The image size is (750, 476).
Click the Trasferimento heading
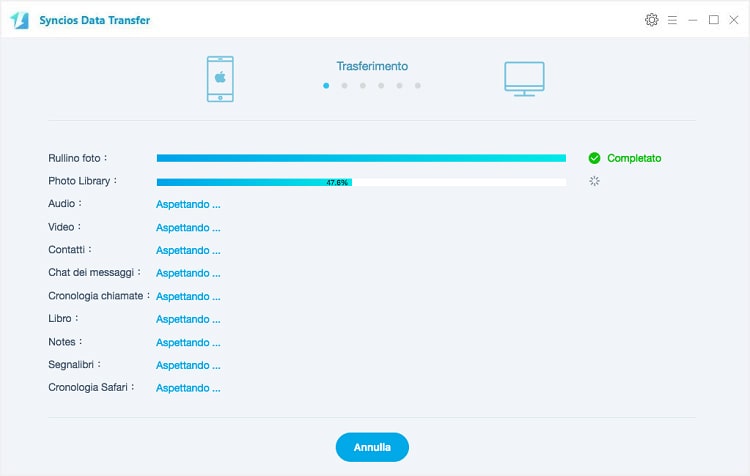(372, 66)
